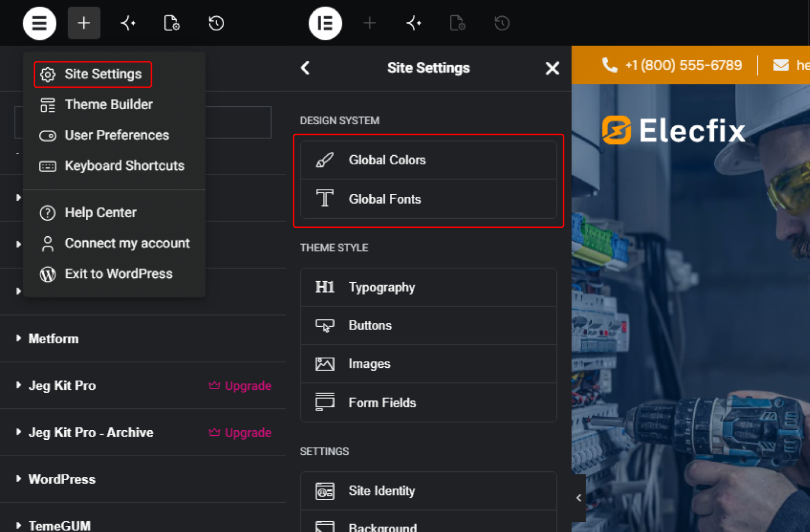The image size is (810, 532).
Task: Open the page settings document icon in left toolbar
Action: (x=172, y=23)
